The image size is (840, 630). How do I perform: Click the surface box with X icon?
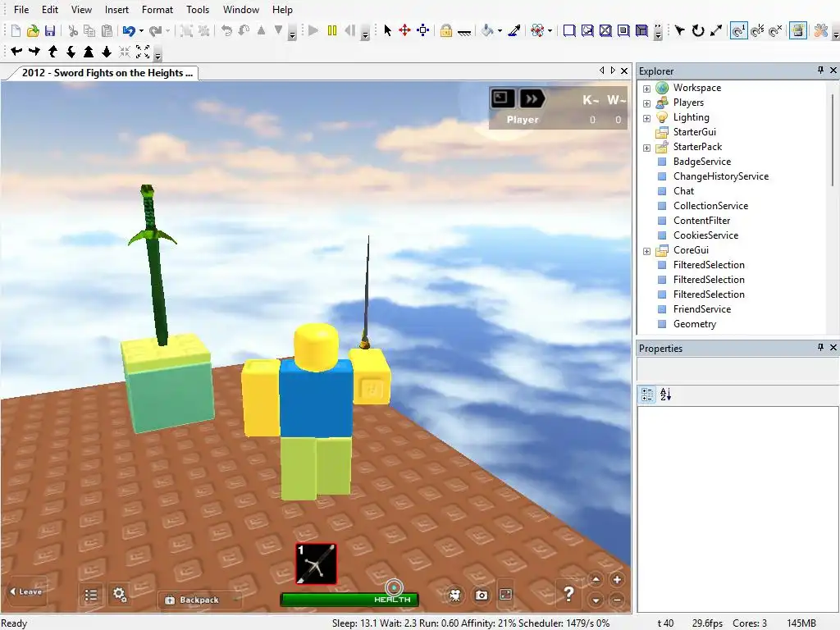[605, 30]
